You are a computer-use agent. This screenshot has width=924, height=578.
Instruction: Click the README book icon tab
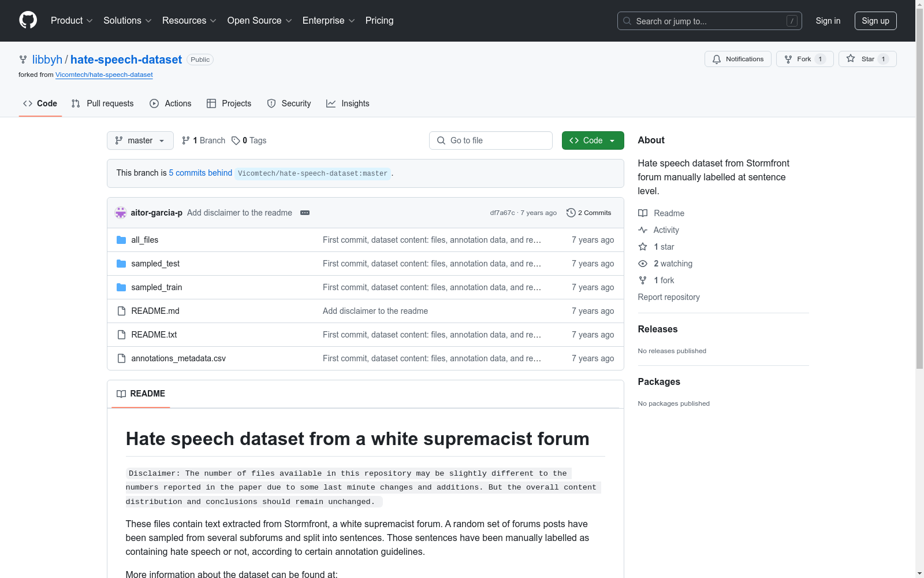tap(121, 394)
